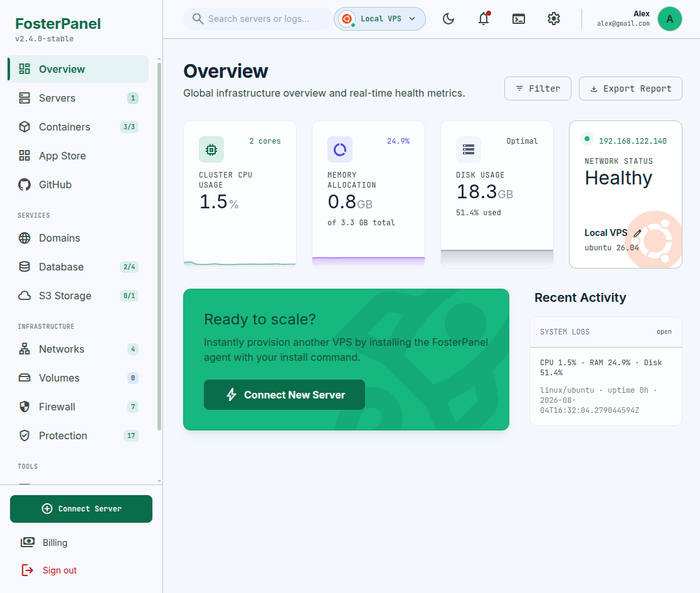The width and height of the screenshot is (700, 593).
Task: Click the sidebar scrollbar
Action: coord(159,245)
